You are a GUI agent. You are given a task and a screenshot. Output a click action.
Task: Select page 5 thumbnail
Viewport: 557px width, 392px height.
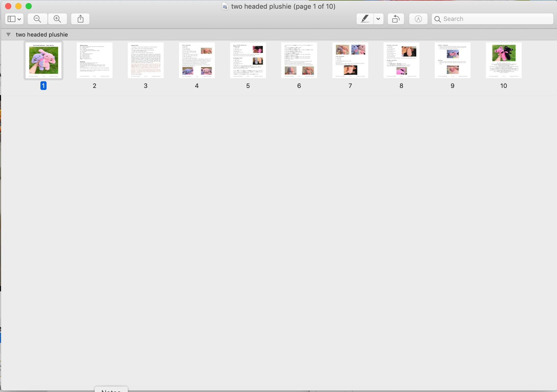(248, 60)
